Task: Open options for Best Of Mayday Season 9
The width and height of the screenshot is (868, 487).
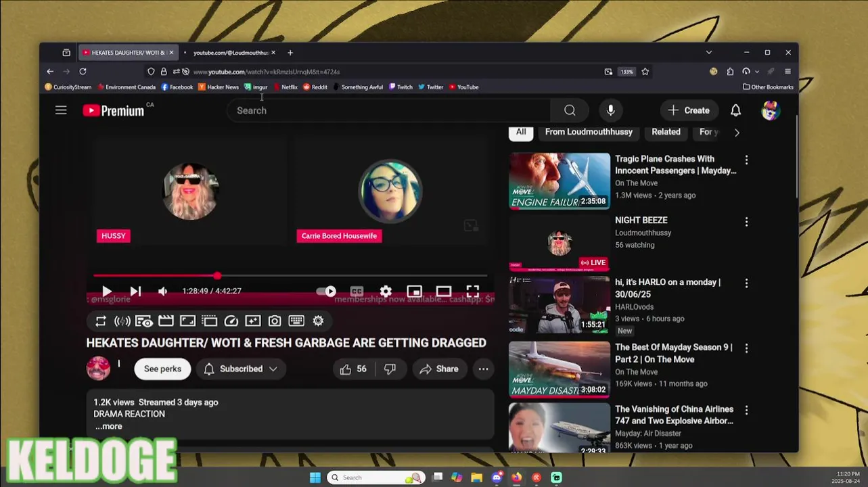Action: point(746,349)
